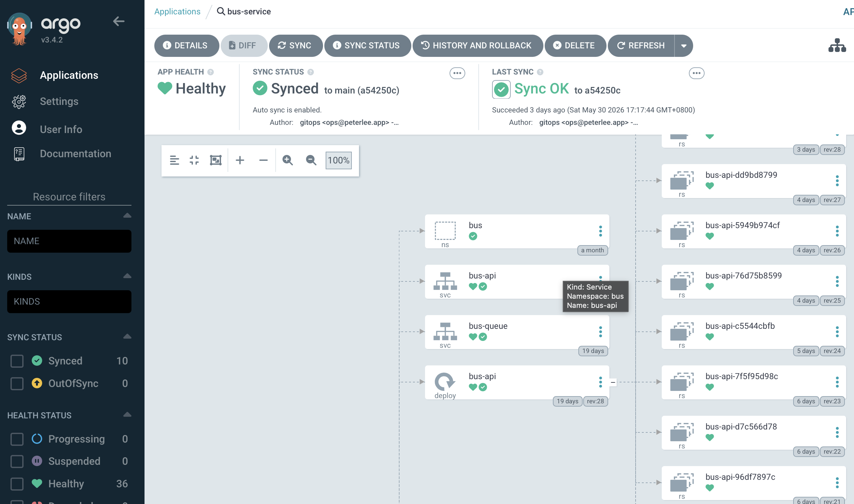Click the compact nodes icon in graph toolbar
Viewport: 854px width, 504px height.
pos(174,160)
